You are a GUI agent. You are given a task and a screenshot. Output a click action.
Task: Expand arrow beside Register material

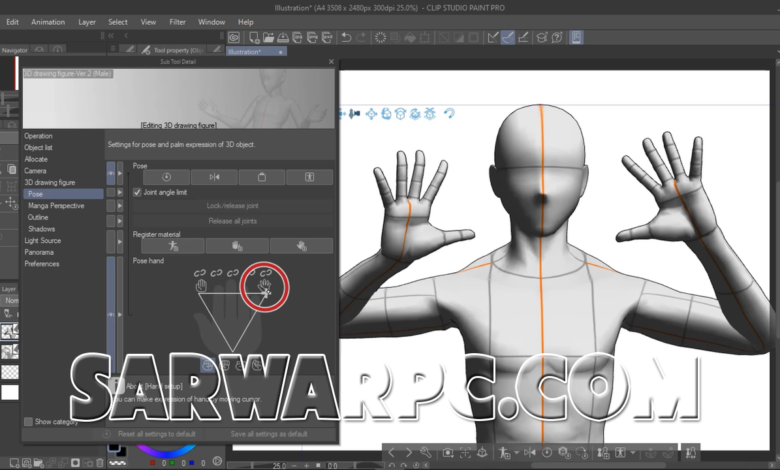tap(119, 242)
